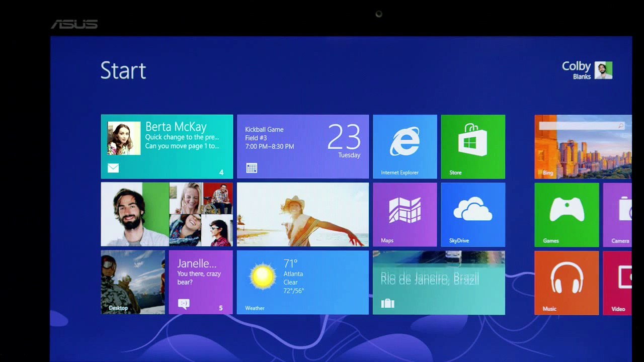Click the sun icon on the Weather tile
Viewport: 644px width, 362px height.
tap(263, 276)
